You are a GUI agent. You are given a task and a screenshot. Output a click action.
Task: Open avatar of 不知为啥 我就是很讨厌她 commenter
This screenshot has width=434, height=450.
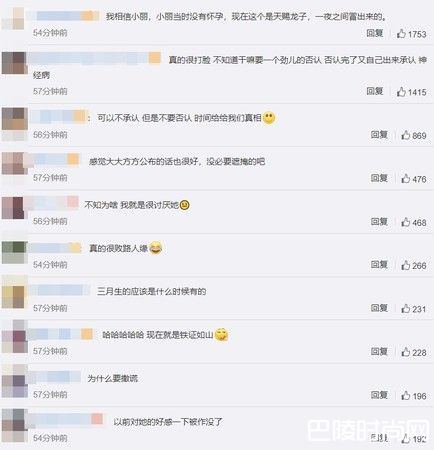pos(13,208)
